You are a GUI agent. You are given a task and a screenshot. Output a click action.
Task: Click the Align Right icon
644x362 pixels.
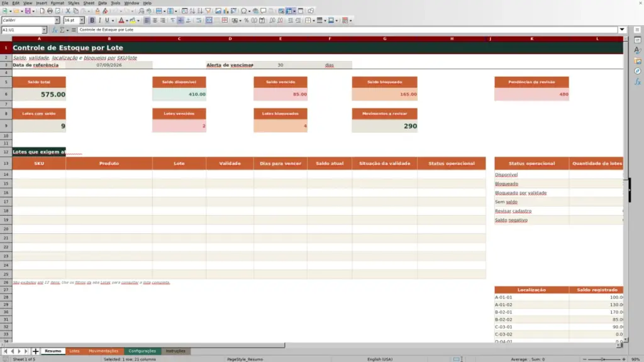pyautogui.click(x=163, y=21)
